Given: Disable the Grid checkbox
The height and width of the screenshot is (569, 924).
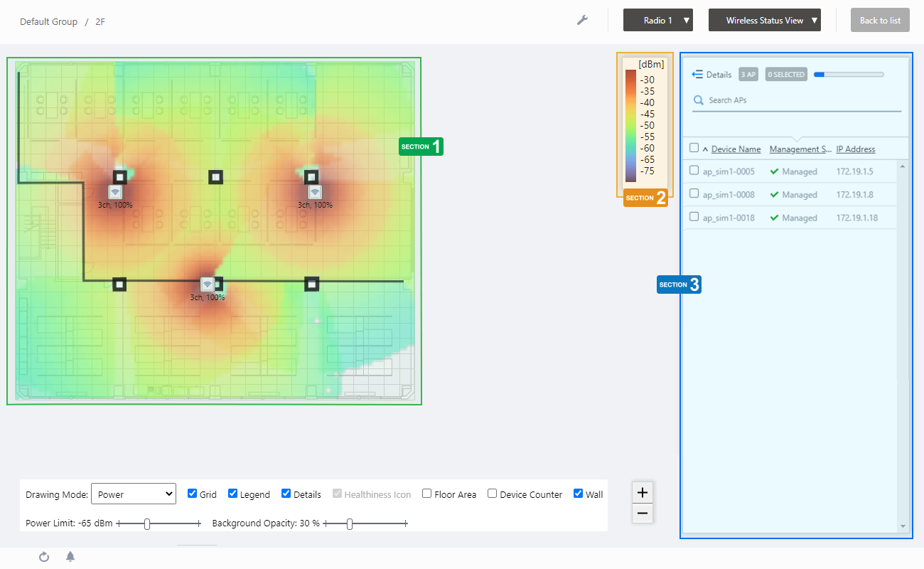Looking at the screenshot, I should pyautogui.click(x=192, y=494).
